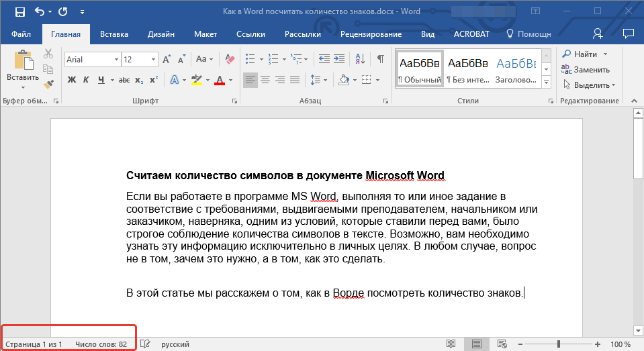
Task: Toggle show paragraph marks (¶)
Action: 380,59
